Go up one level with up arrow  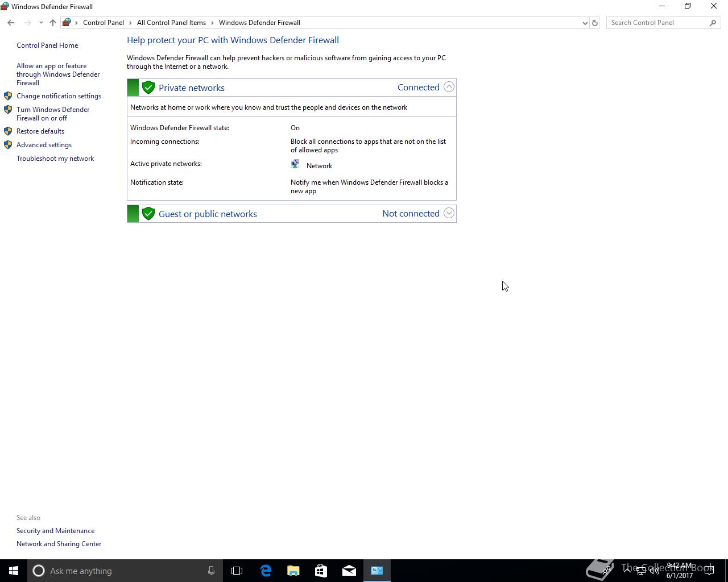click(53, 23)
